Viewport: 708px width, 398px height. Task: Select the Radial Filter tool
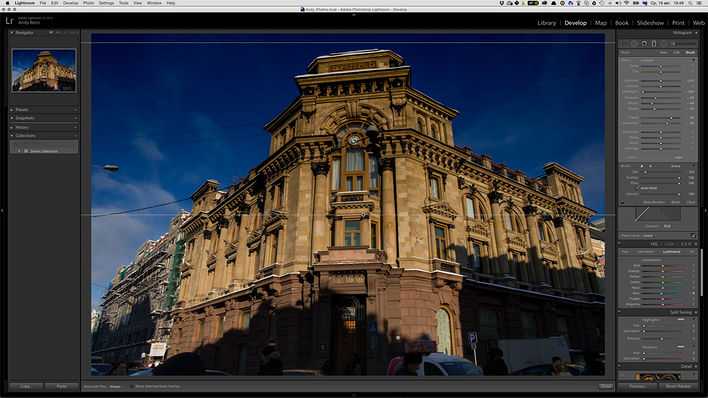663,44
